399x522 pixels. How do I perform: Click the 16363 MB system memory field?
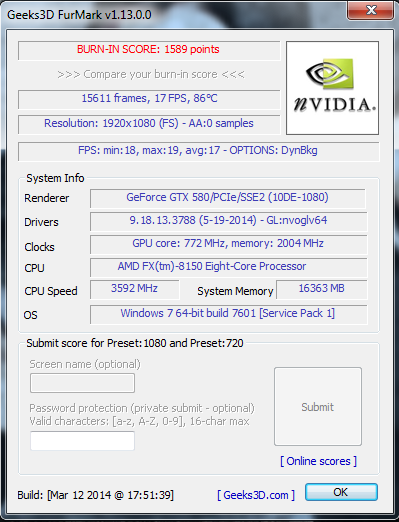[322, 289]
